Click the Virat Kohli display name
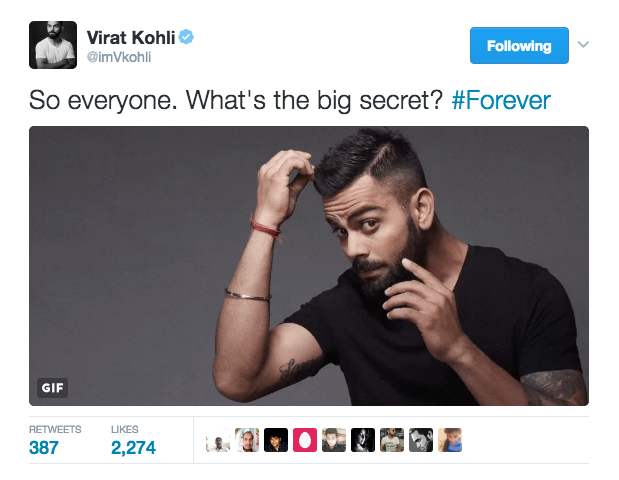 click(131, 38)
